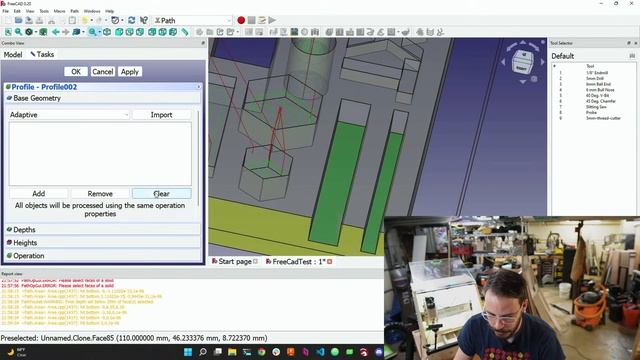Start macro recording with red circle

(x=241, y=20)
